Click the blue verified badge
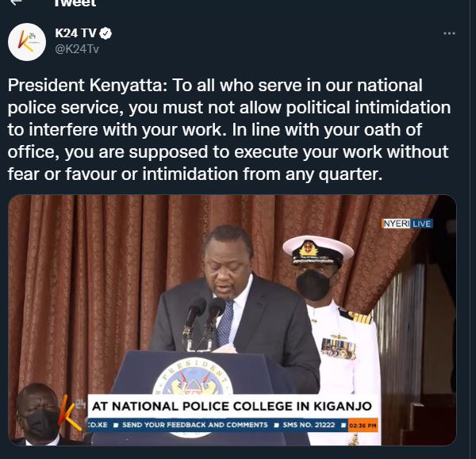 (x=106, y=33)
